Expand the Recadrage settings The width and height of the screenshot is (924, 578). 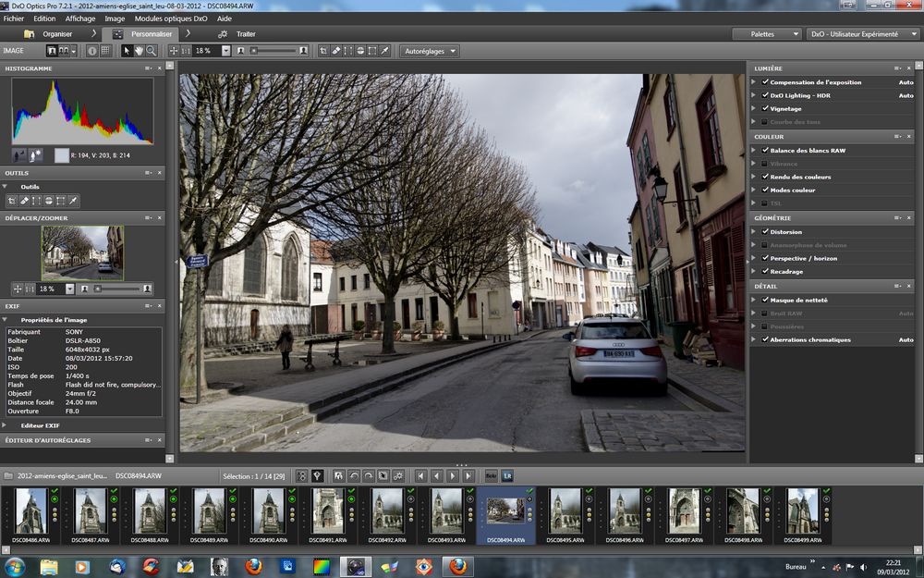pos(754,271)
